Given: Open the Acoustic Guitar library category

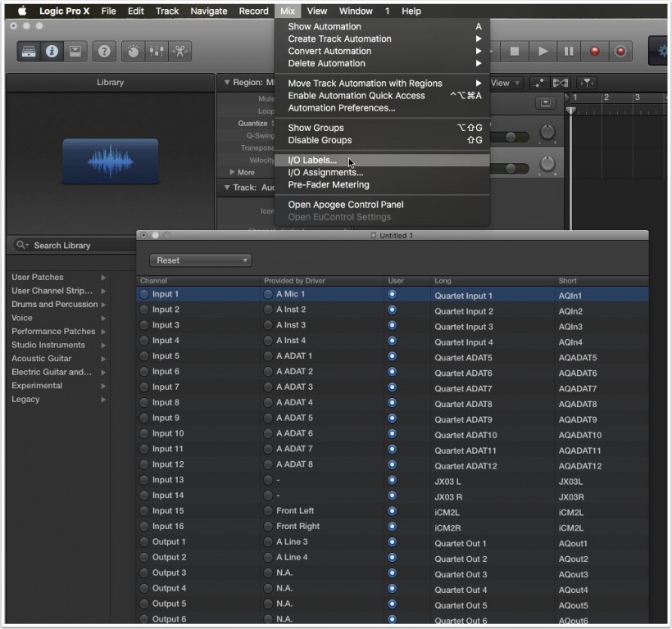Looking at the screenshot, I should 58,359.
